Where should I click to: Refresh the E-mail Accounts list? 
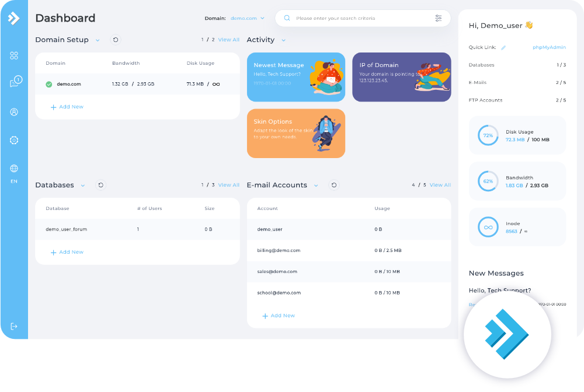(333, 185)
